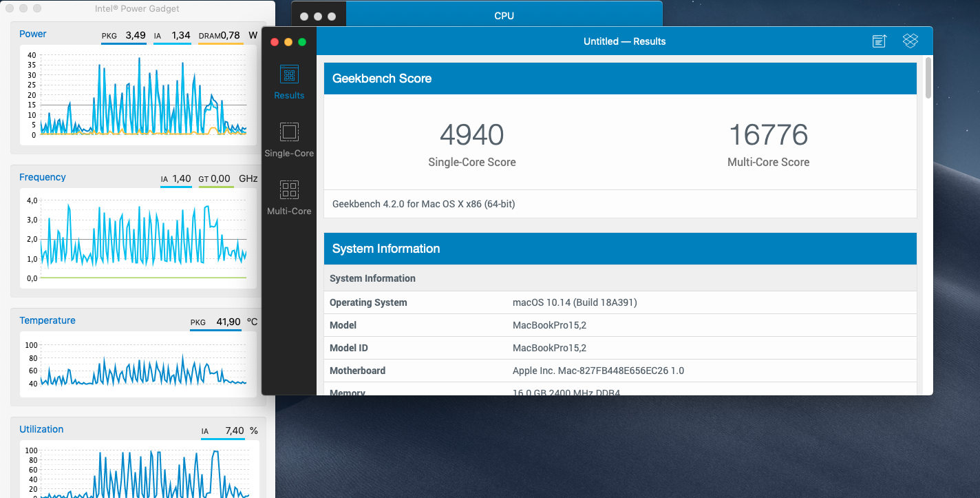980x498 pixels.
Task: Click the "Untitled — Results" window title
Action: pyautogui.click(x=625, y=41)
